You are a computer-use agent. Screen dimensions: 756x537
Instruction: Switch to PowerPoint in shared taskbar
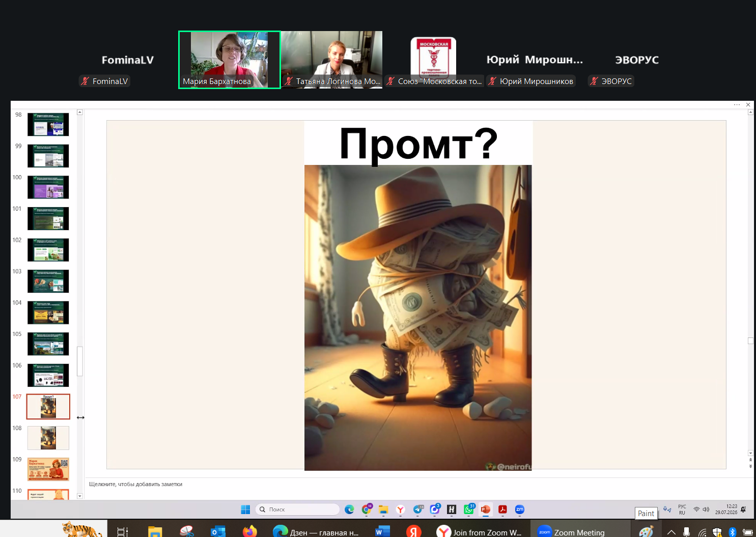click(x=486, y=510)
